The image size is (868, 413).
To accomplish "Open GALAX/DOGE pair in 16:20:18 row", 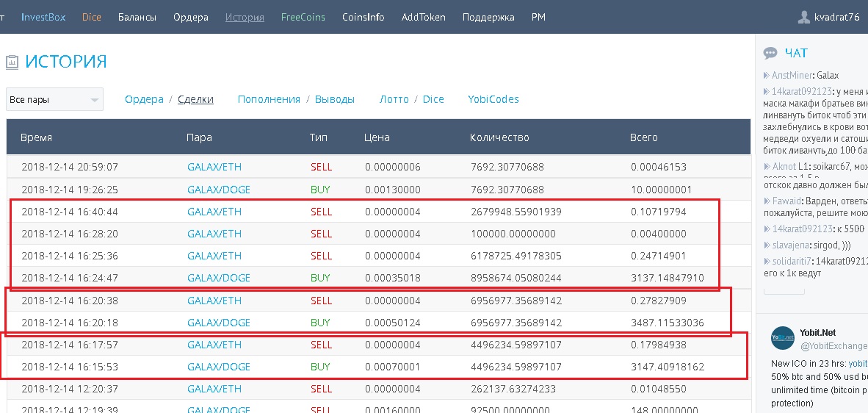I will (219, 323).
